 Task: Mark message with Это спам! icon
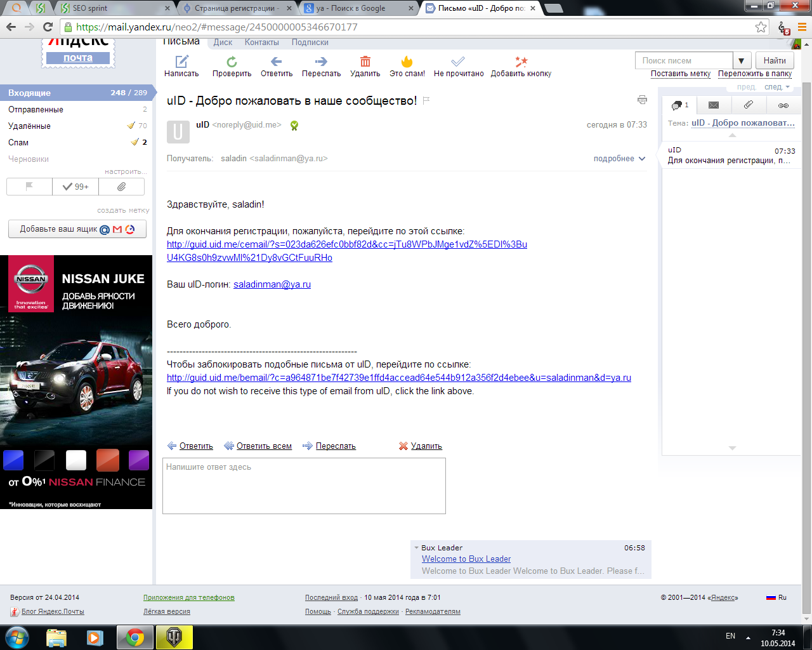point(407,62)
